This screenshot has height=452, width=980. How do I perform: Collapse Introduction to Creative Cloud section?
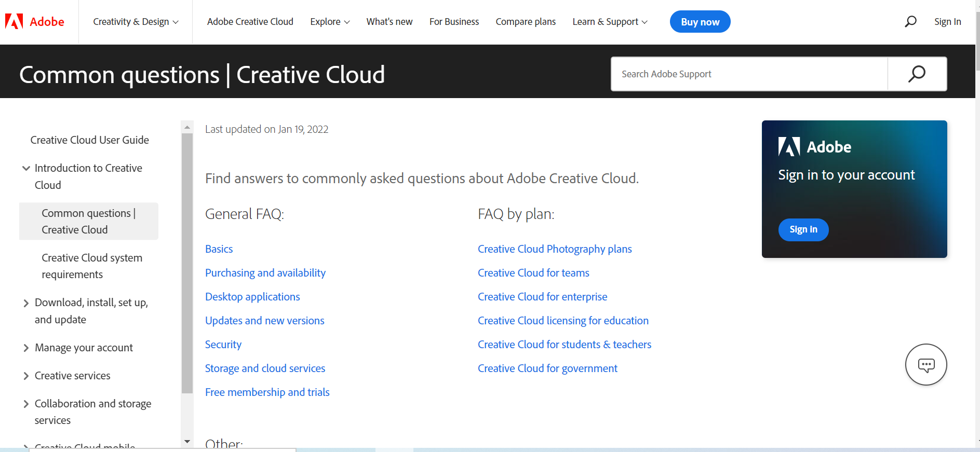point(26,168)
